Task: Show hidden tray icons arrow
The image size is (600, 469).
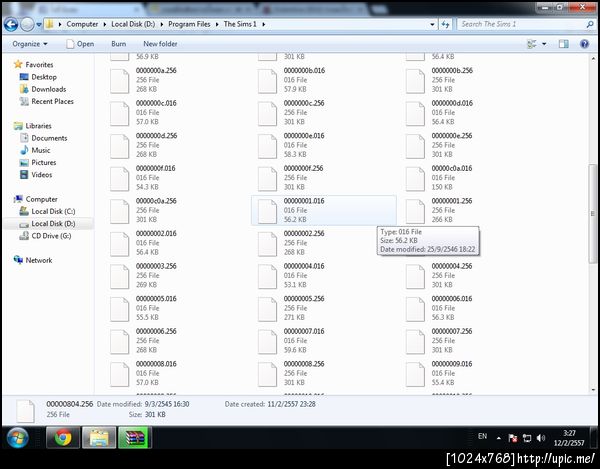Action: 499,438
